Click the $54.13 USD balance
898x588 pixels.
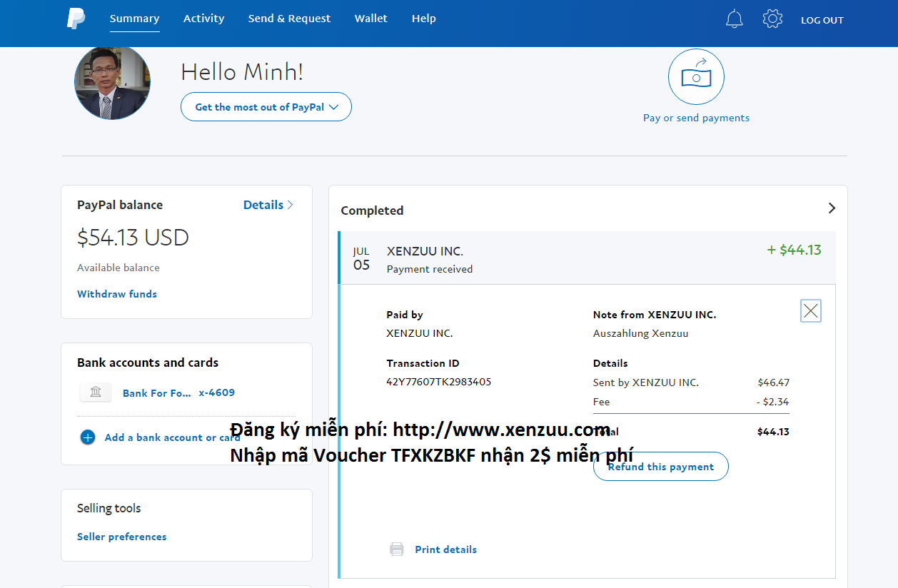(x=133, y=238)
